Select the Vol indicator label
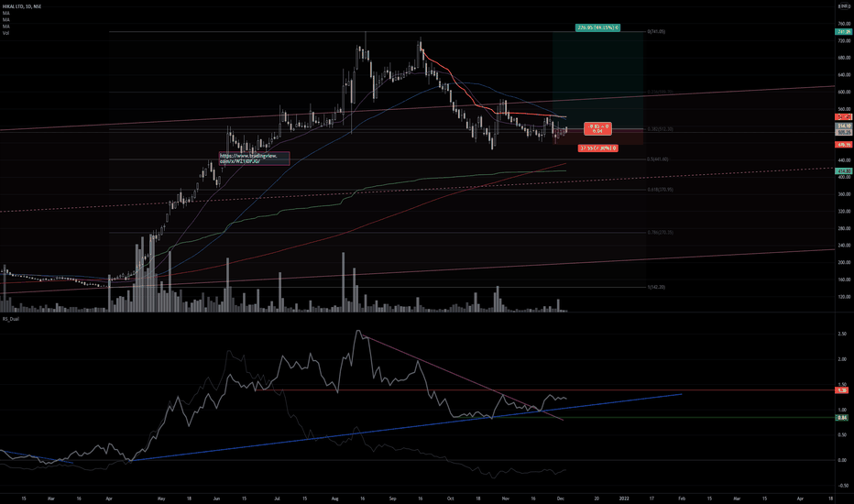Image resolution: width=854 pixels, height=504 pixels. coord(6,33)
